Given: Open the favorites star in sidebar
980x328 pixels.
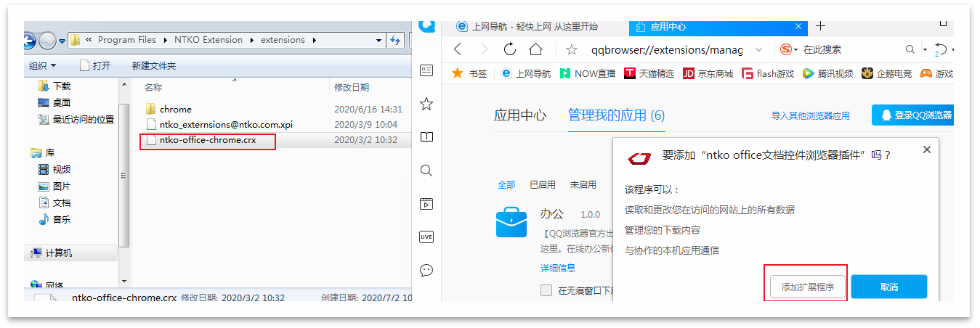Looking at the screenshot, I should (x=426, y=104).
